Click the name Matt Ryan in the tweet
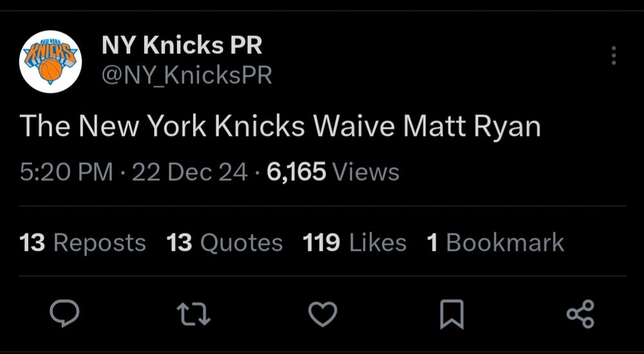Image resolution: width=644 pixels, height=354 pixels. point(471,127)
